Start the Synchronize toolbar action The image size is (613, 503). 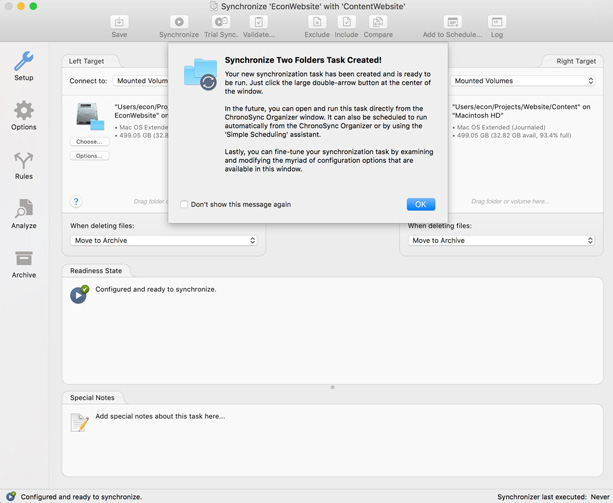click(x=179, y=22)
